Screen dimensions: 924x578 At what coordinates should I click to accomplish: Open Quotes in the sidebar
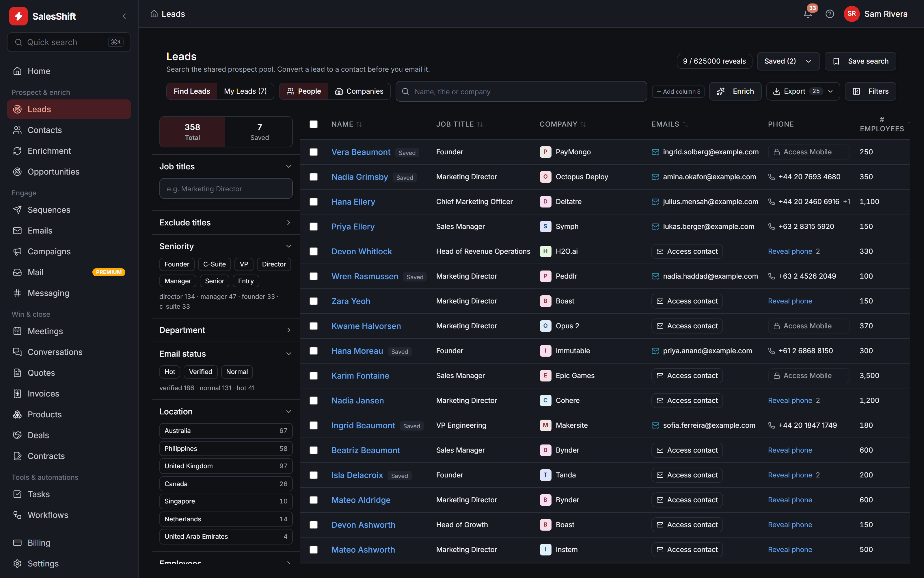(69, 373)
